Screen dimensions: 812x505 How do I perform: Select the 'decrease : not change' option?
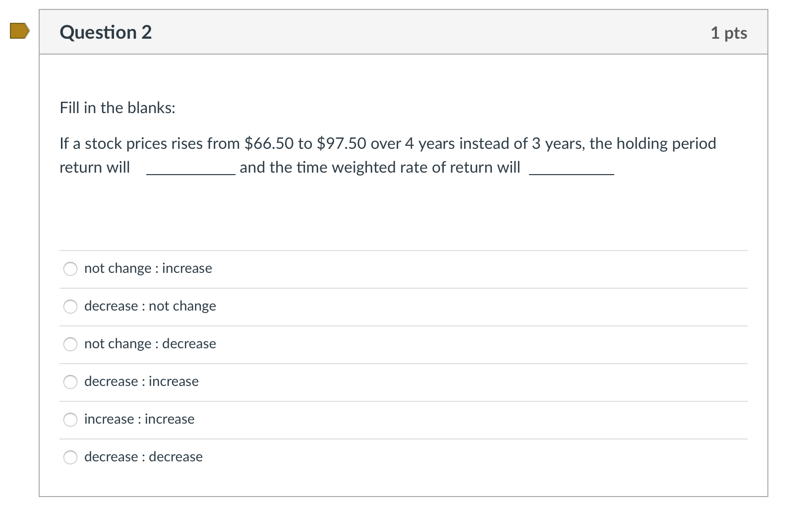pyautogui.click(x=150, y=306)
